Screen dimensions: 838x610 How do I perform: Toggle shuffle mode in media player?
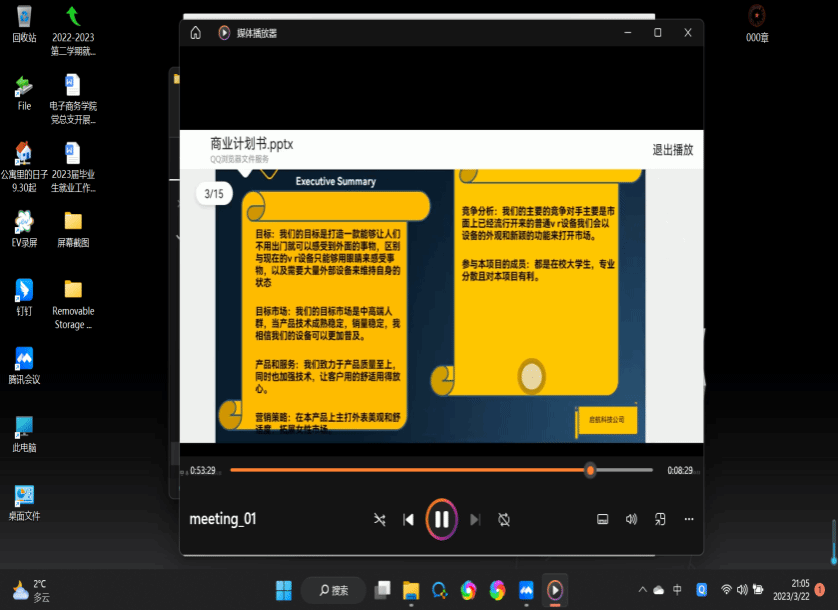[x=380, y=519]
